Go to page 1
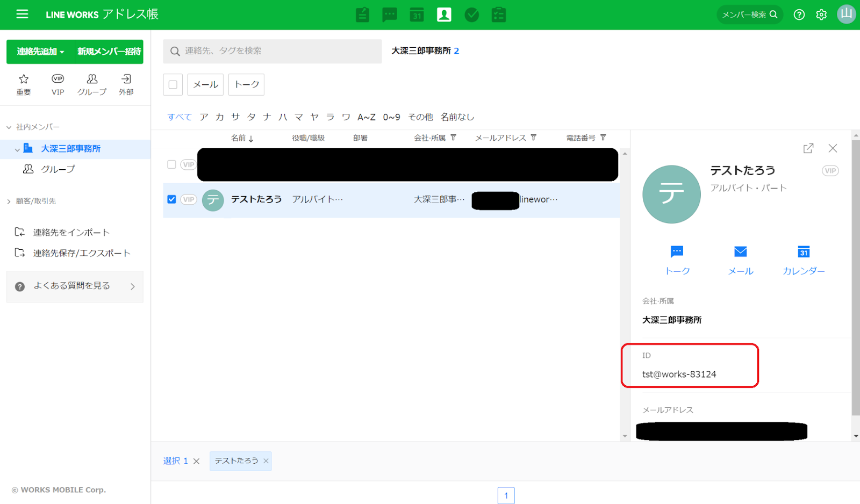The width and height of the screenshot is (860, 504). pyautogui.click(x=506, y=495)
